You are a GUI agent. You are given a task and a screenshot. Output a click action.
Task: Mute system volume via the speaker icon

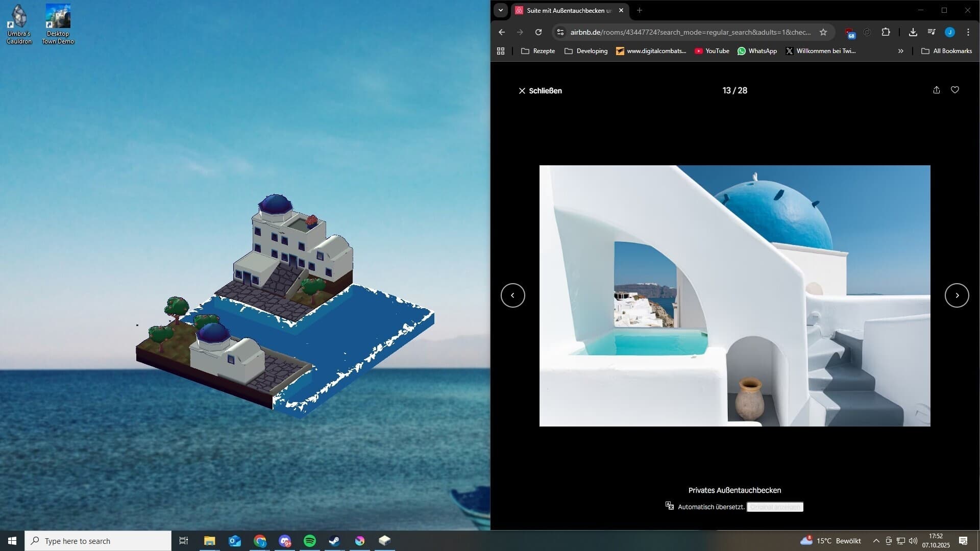913,540
